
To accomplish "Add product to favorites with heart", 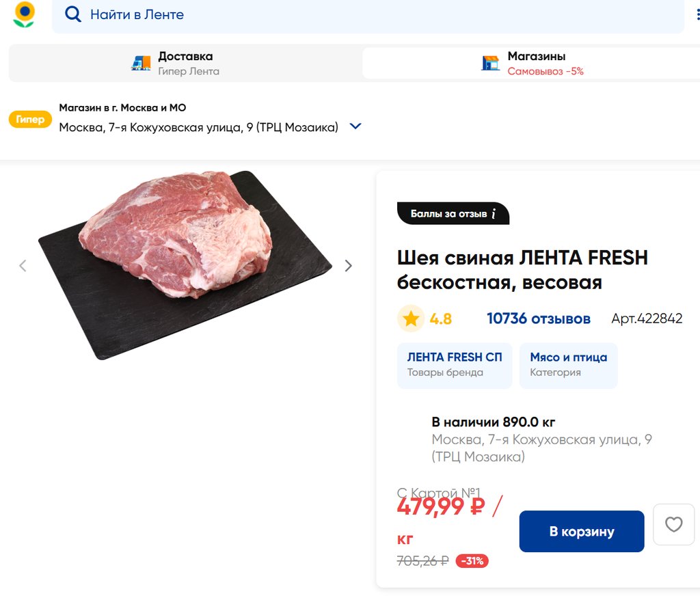I will [673, 525].
